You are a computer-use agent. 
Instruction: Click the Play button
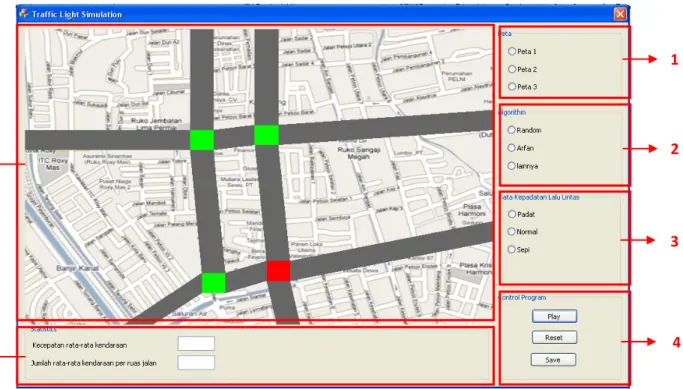pos(554,316)
